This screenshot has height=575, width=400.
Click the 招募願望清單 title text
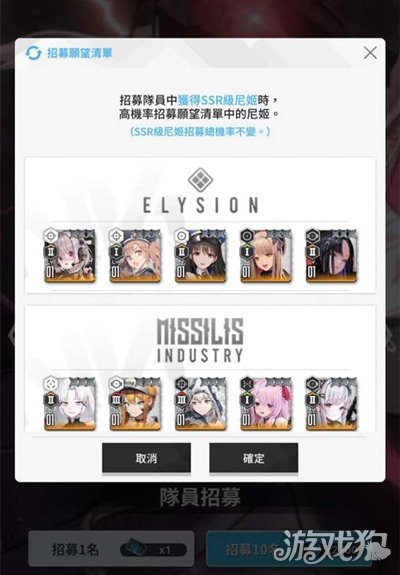coord(80,53)
